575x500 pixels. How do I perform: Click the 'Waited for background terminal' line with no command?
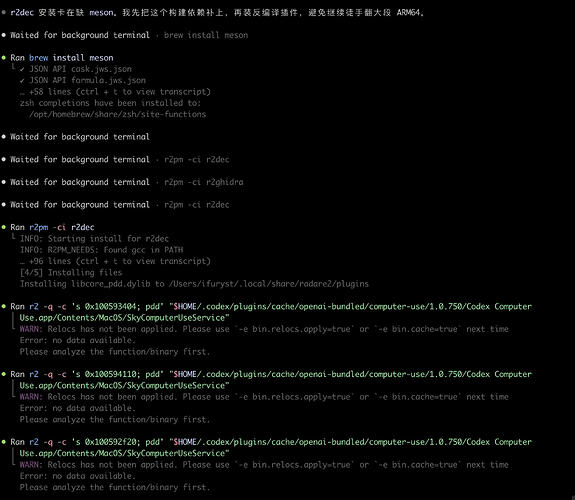80,137
